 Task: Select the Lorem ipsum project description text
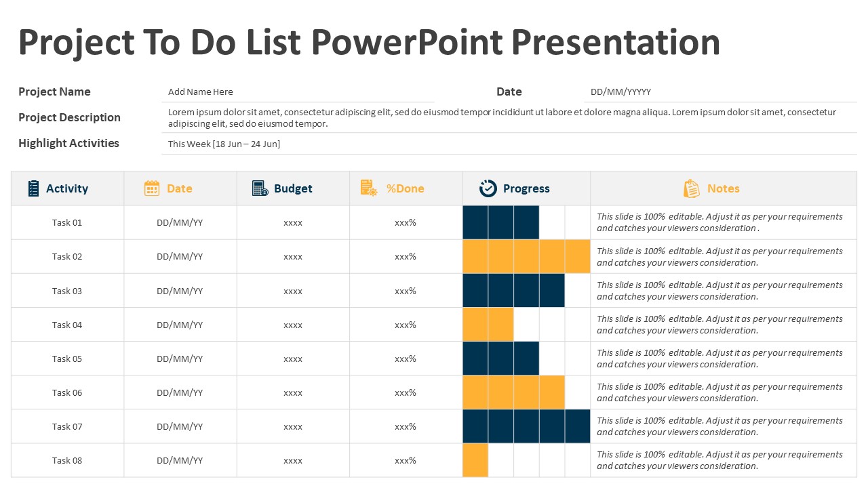[502, 118]
